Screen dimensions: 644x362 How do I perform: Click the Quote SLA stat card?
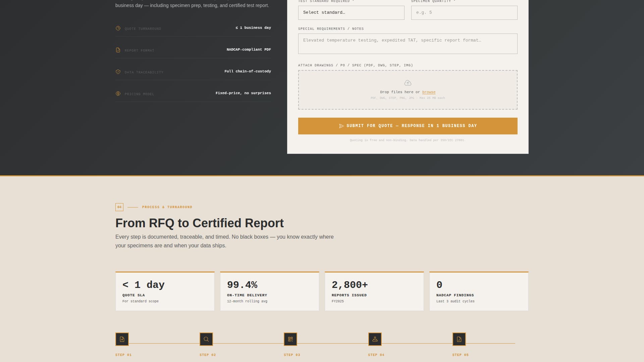coord(165,291)
